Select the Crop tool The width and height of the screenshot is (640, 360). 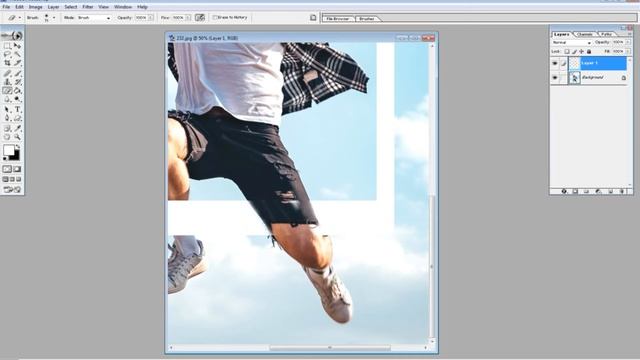coord(7,63)
